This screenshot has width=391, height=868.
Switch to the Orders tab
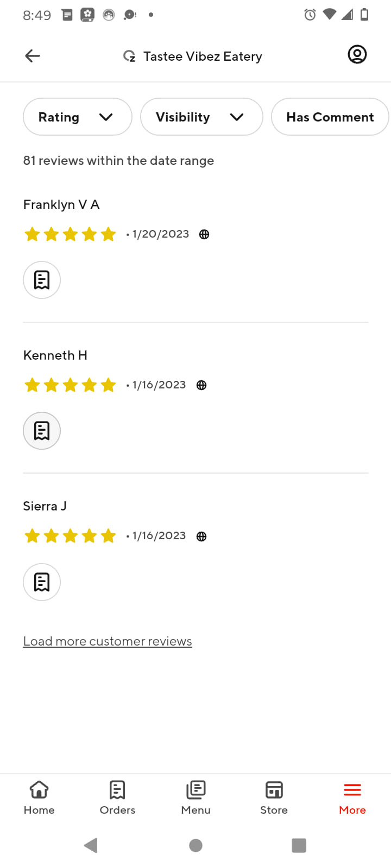[x=117, y=797]
